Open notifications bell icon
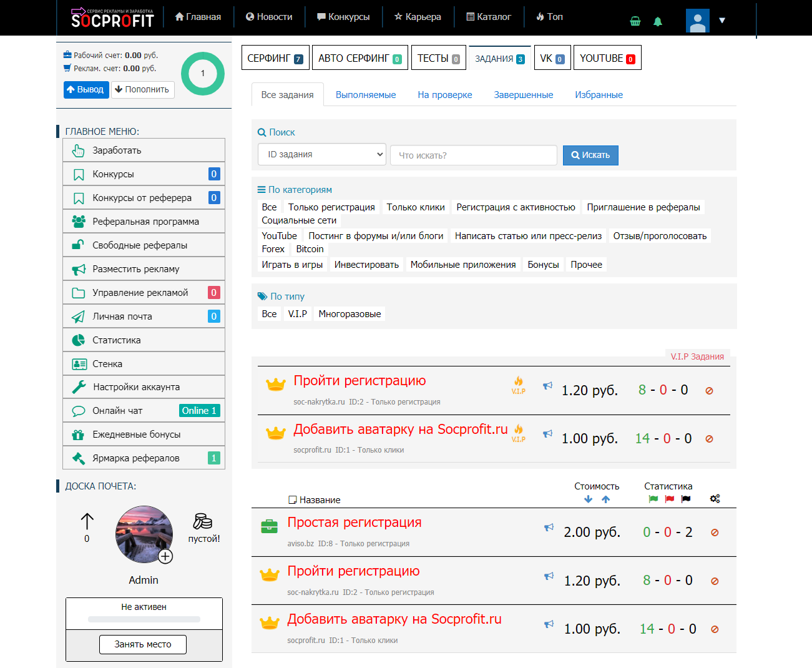 click(658, 21)
